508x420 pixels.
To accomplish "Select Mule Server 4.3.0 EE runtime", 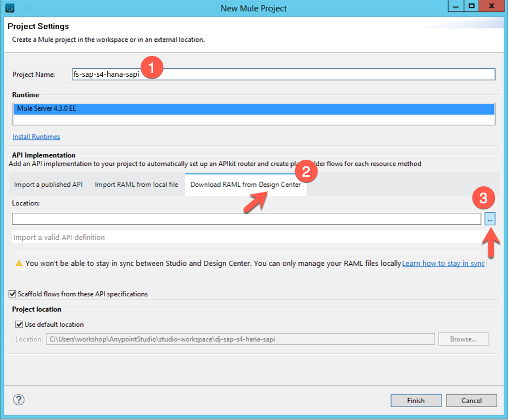I will coord(254,109).
